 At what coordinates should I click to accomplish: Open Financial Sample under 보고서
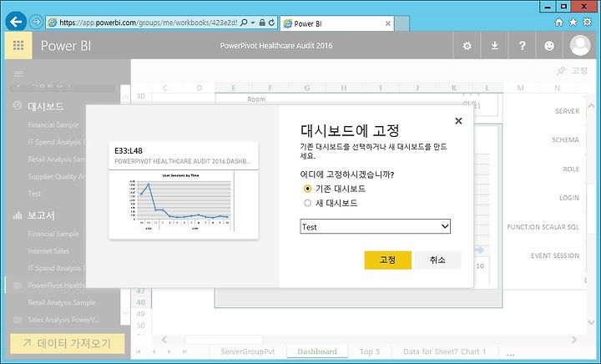[x=53, y=234]
